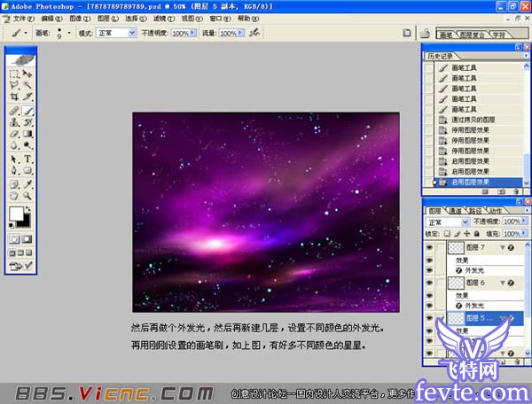Activate the Move tool
532x404 pixels.
coord(27,74)
